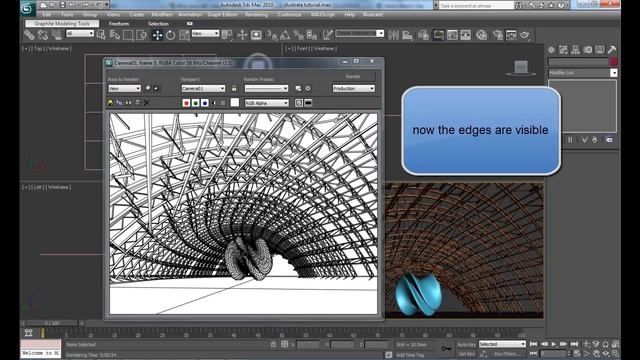
Task: Choose the Rectangular Selection Region tool
Action: tap(128, 35)
